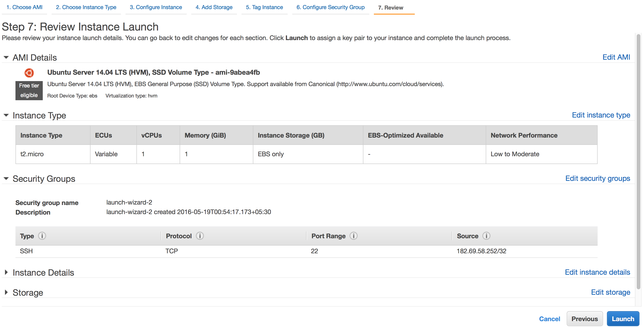Image resolution: width=644 pixels, height=328 pixels.
Task: Click info icon beside Port Range
Action: [354, 236]
